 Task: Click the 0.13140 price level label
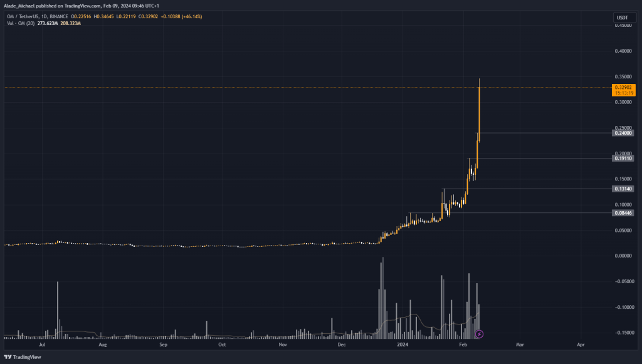[624, 189]
